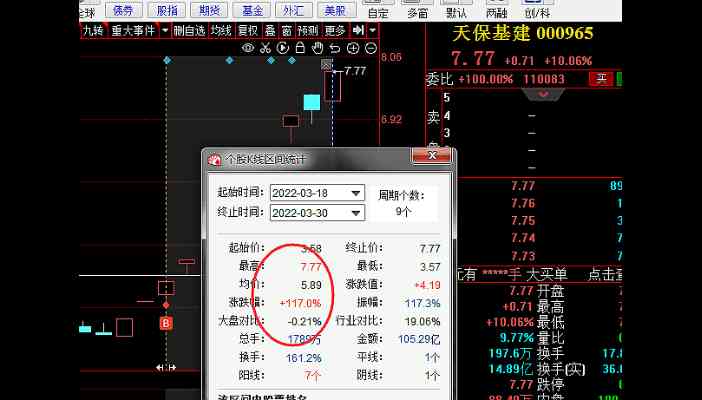This screenshot has height=400, width=702.
Task: Click the 默认 default layout button
Action: [x=456, y=9]
